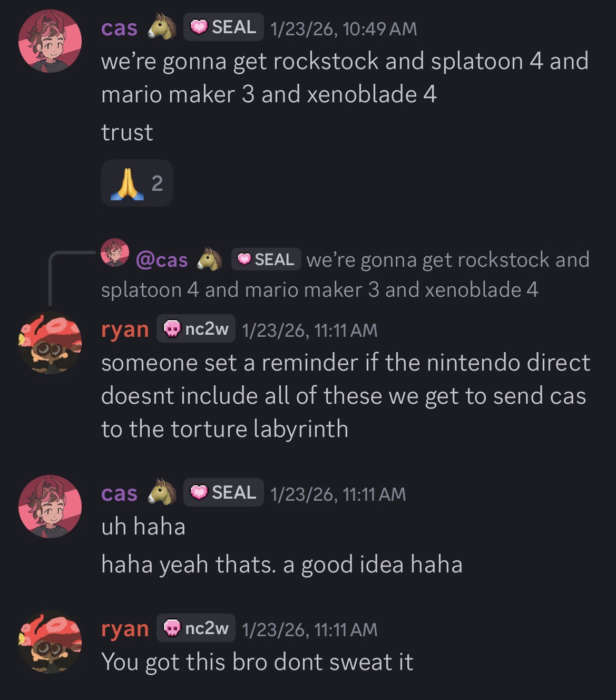Screen dimensions: 616x700
Task: Jump to replied message via preview text
Action: pos(345,275)
